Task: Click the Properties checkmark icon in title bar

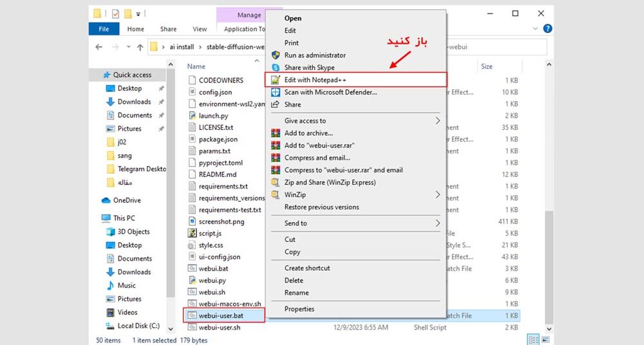Action: point(116,14)
